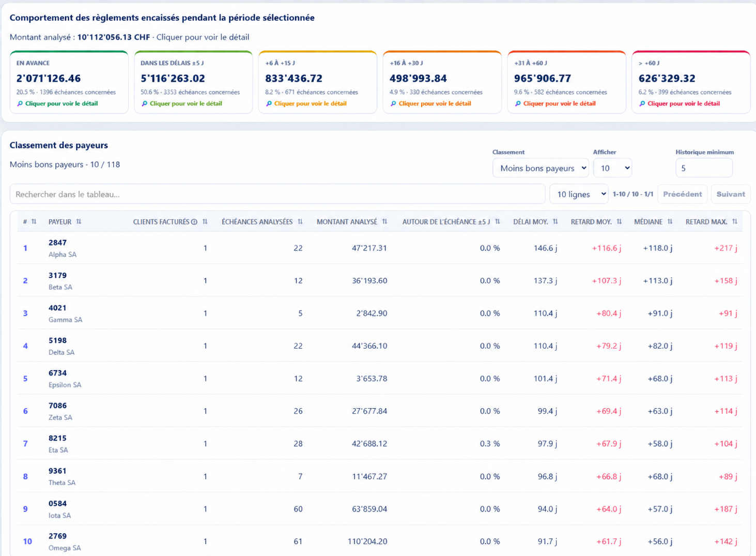Viewport: 756px width, 556px height.
Task: Click the En avance amount 2'071'126.46
Action: point(49,79)
